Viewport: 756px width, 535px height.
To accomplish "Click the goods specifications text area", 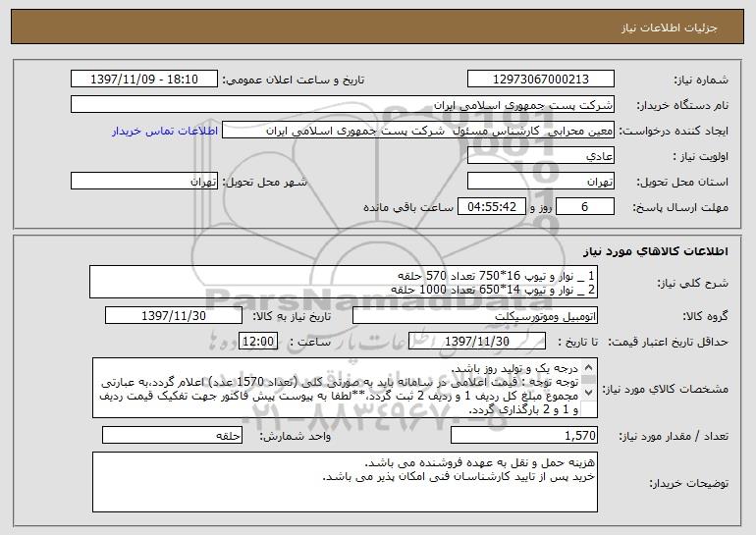I will click(345, 388).
